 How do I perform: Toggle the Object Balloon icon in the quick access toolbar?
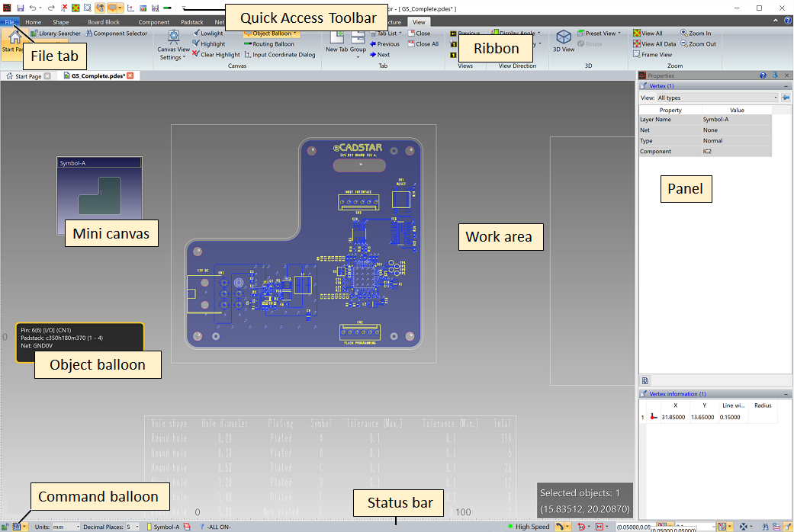112,8
